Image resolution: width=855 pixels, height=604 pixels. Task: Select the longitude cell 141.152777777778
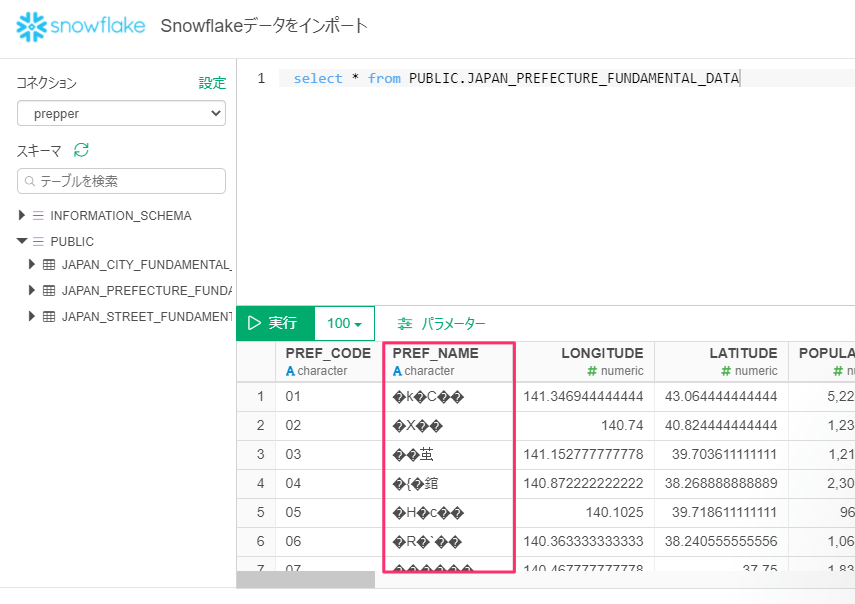(x=583, y=454)
